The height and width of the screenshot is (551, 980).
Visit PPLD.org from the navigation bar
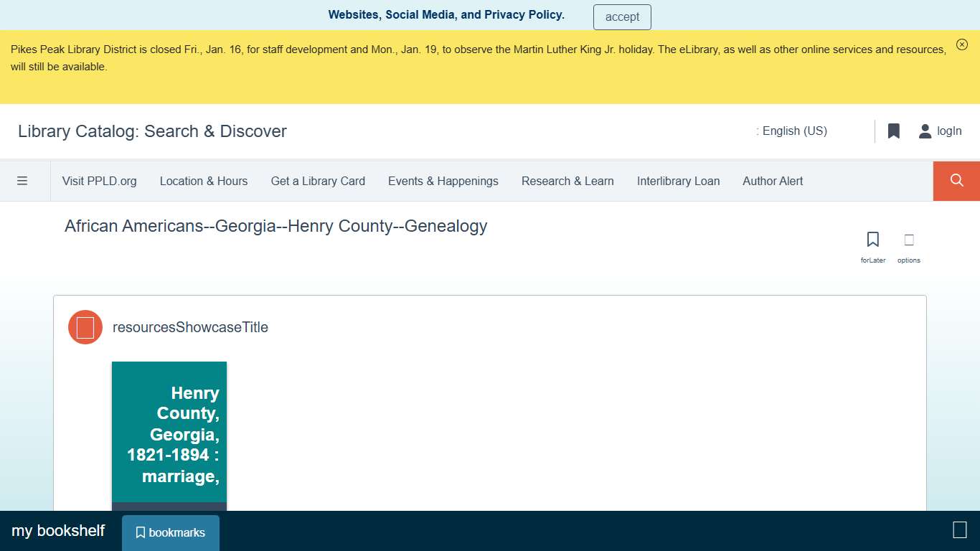click(100, 181)
